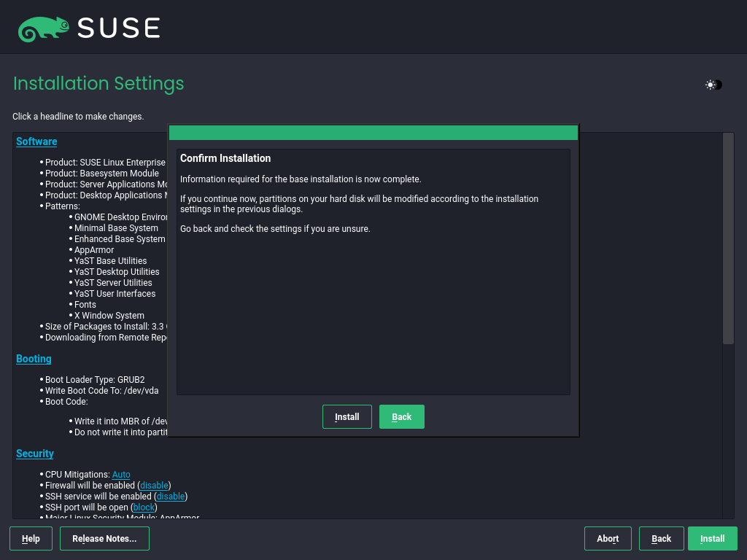Abort the installation

608,539
